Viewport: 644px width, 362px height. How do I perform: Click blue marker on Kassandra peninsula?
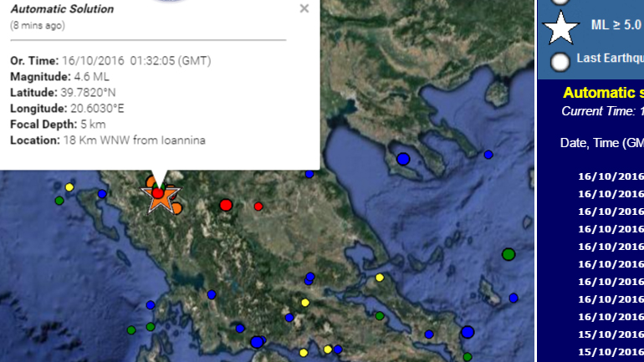pyautogui.click(x=403, y=159)
